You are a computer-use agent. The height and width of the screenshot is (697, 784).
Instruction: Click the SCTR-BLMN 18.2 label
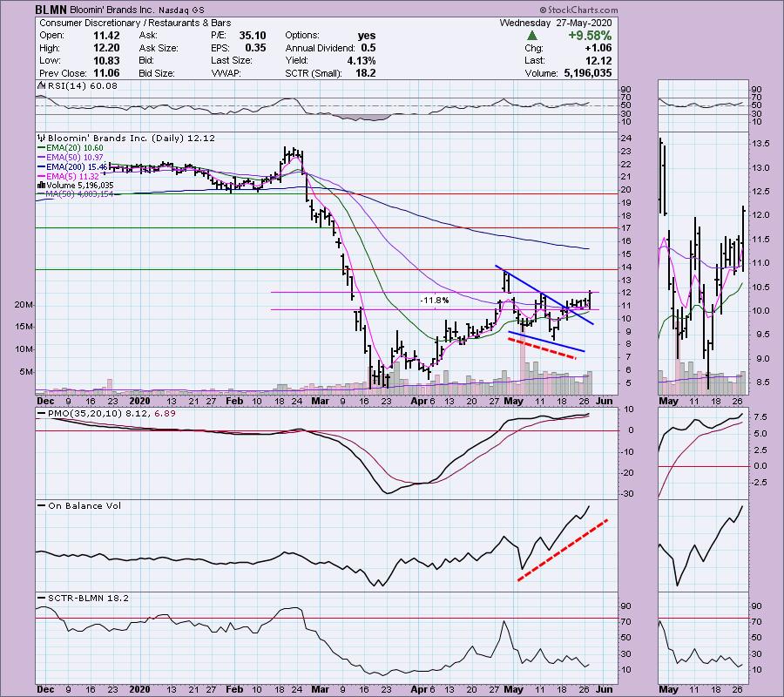(x=84, y=598)
